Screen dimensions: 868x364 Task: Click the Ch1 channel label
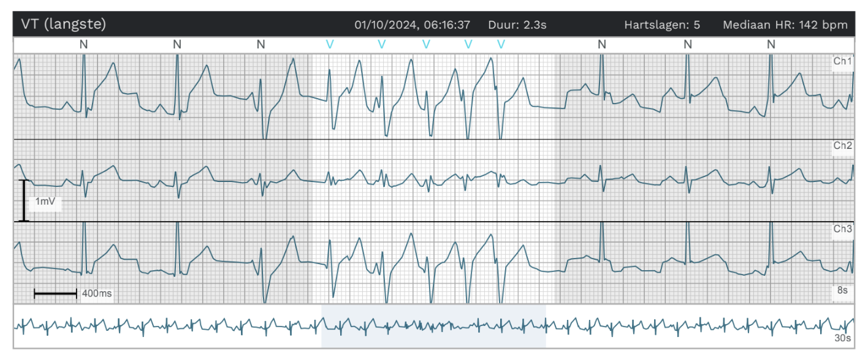coord(842,61)
